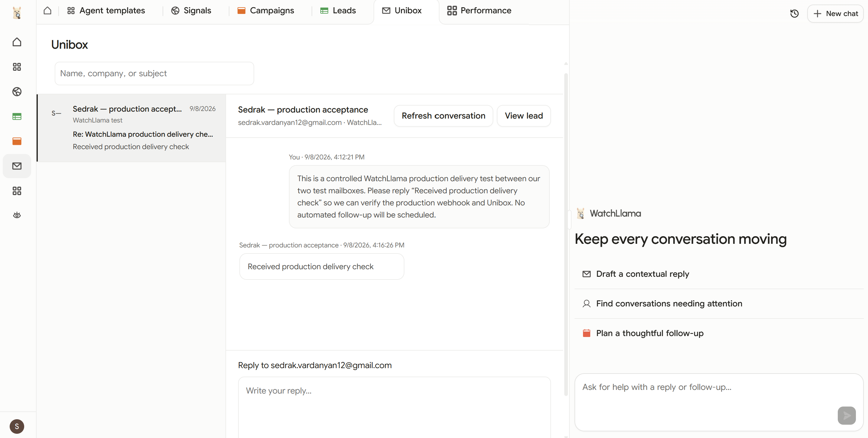This screenshot has height=438, width=868.
Task: Open the Performance grid icon in sidebar
Action: 17,191
